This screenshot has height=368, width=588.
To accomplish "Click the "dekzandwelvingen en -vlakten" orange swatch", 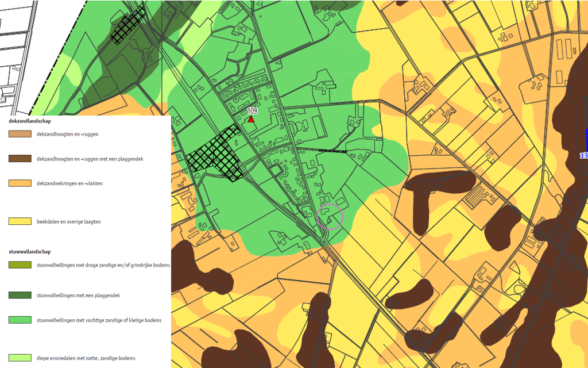I will (20, 183).
